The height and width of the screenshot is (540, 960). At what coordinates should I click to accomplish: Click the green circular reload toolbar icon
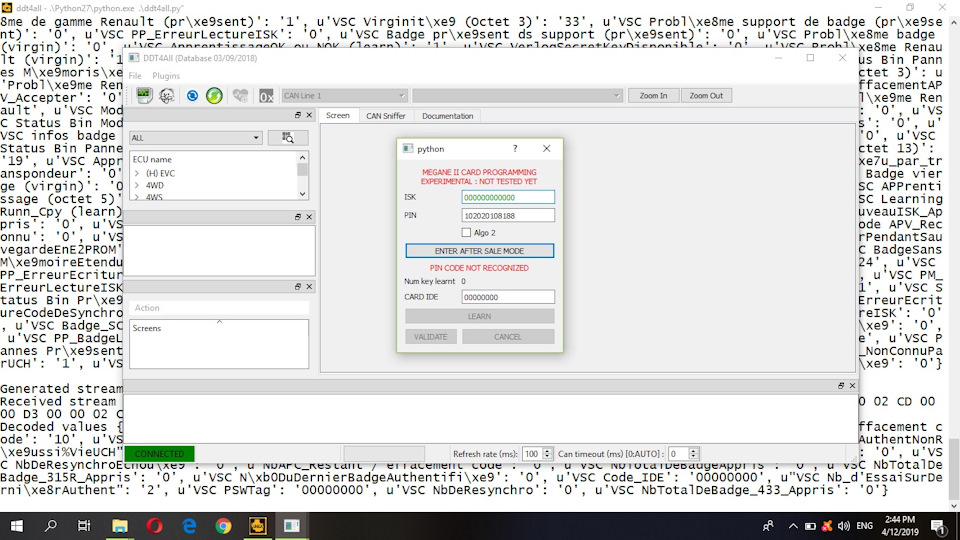click(x=214, y=96)
